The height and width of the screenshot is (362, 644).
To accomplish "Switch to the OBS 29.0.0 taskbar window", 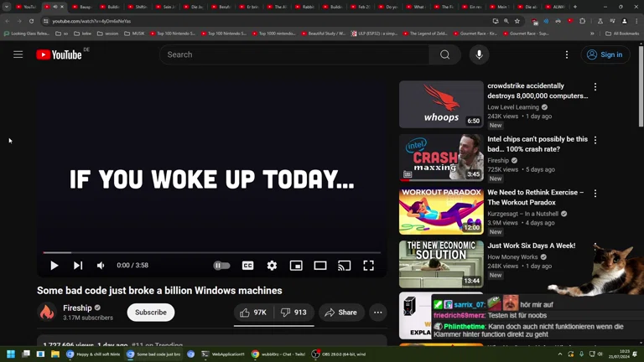I will (340, 354).
